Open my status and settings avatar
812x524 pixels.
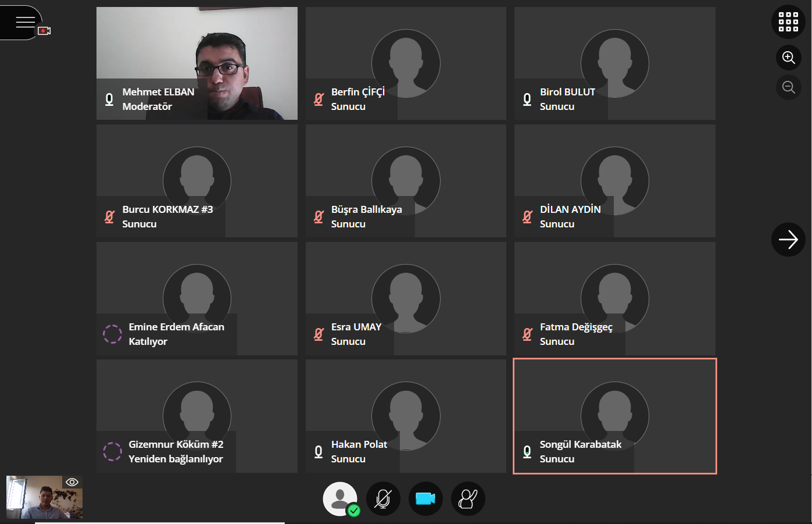point(340,498)
